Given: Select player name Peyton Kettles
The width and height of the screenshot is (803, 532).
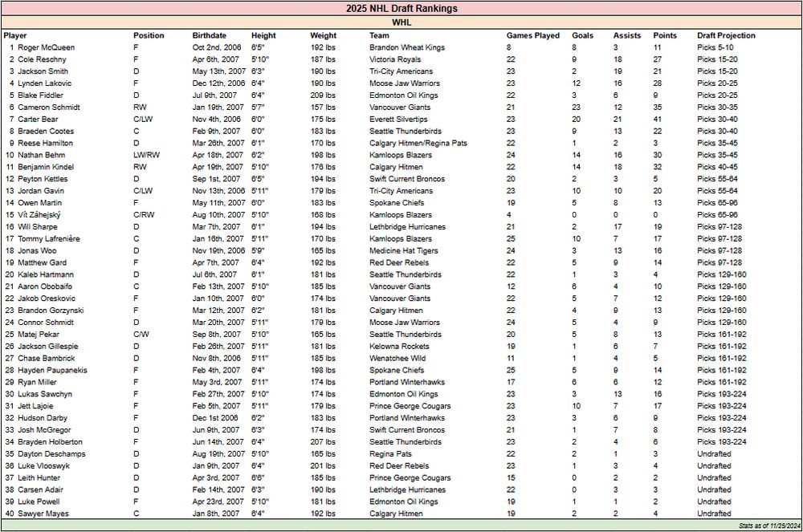Looking at the screenshot, I should 43,179.
